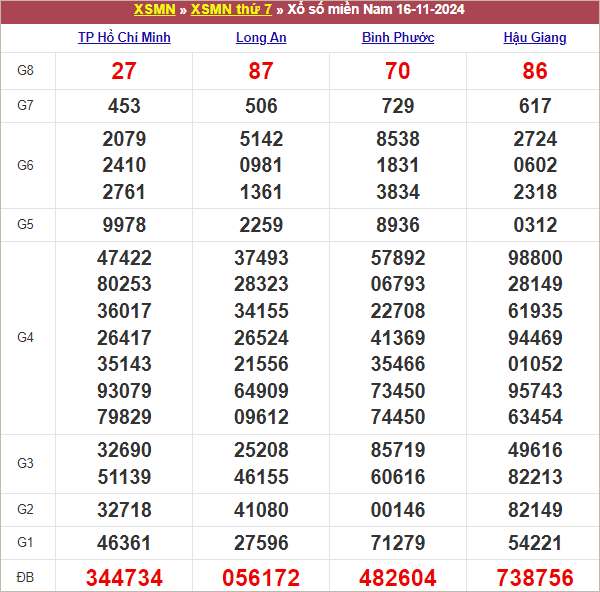
Task: Click the G4 number 47422
Action: (124, 258)
